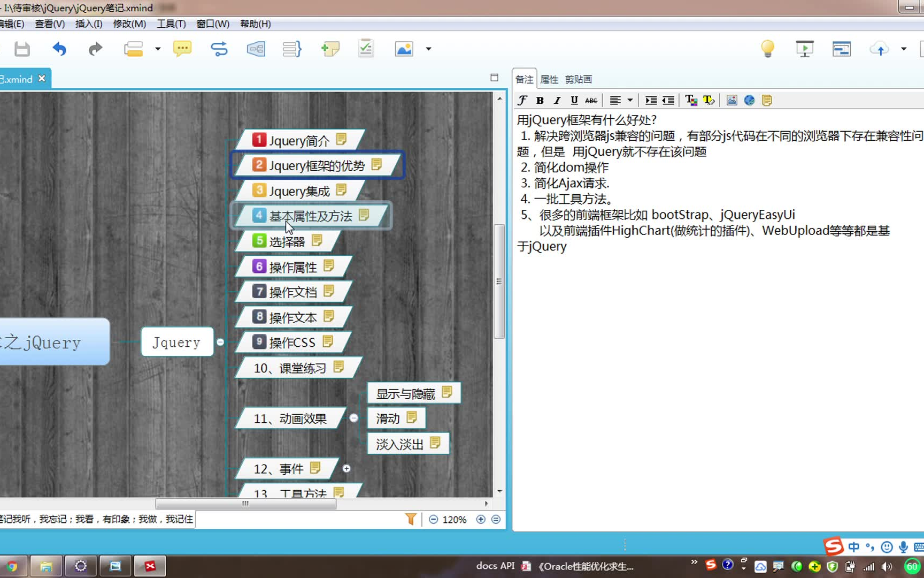Open the text color picker
The image size is (924, 578).
[x=691, y=100]
